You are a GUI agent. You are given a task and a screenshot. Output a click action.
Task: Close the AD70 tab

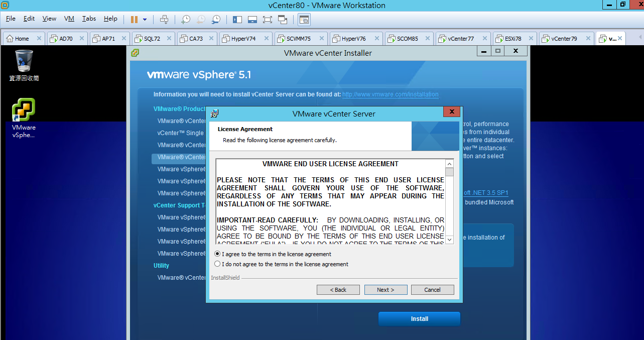(x=82, y=38)
